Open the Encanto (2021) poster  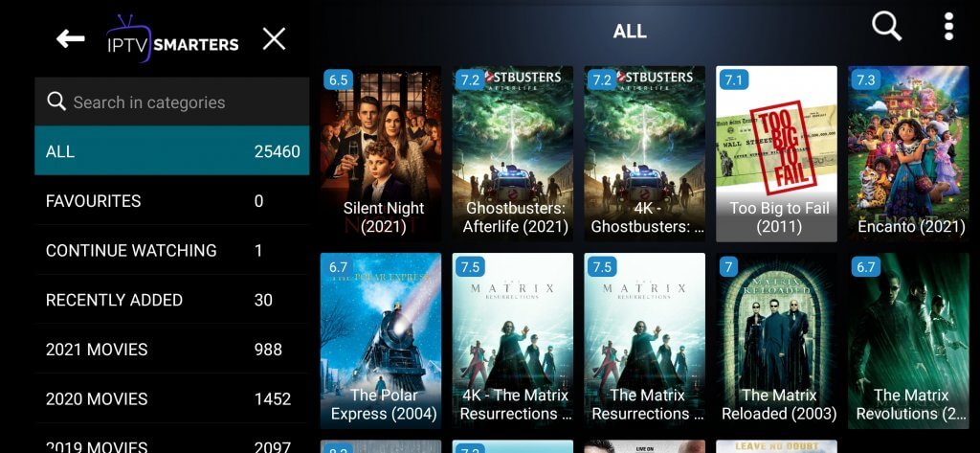pyautogui.click(x=908, y=154)
